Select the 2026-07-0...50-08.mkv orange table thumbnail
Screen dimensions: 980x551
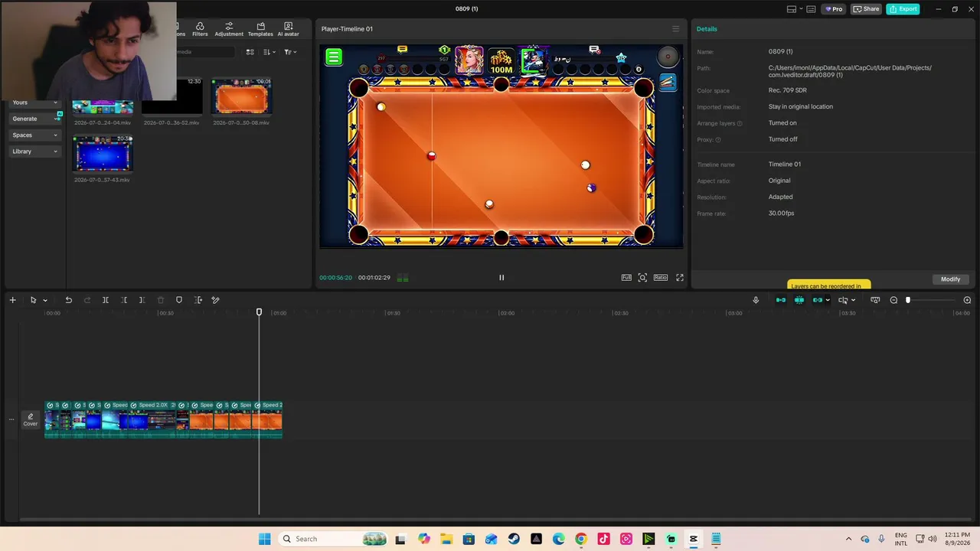point(241,96)
